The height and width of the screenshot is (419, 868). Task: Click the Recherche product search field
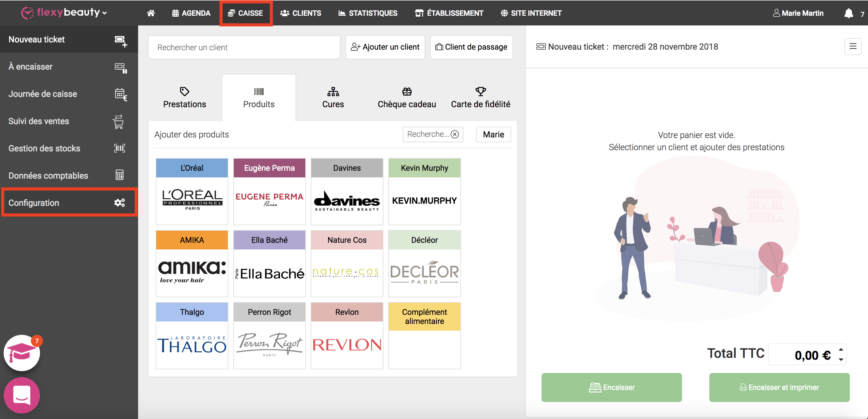433,134
